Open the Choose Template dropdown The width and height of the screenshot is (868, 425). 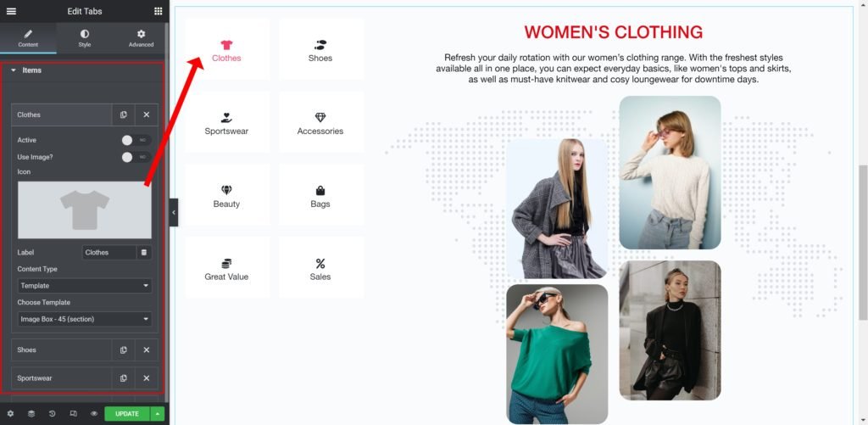tap(85, 319)
